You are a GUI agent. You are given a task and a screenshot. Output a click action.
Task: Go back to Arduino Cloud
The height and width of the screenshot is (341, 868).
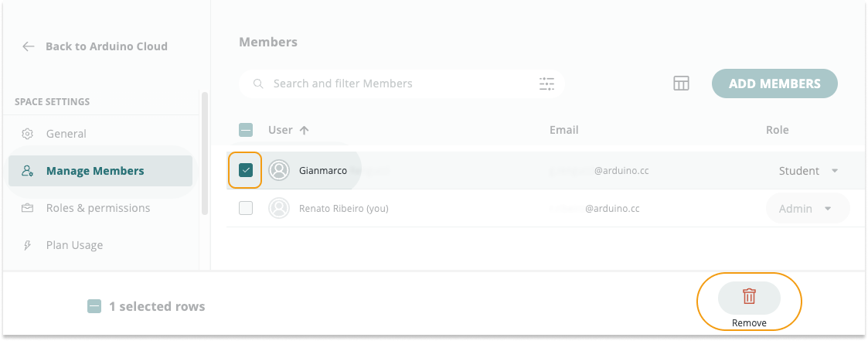106,46
